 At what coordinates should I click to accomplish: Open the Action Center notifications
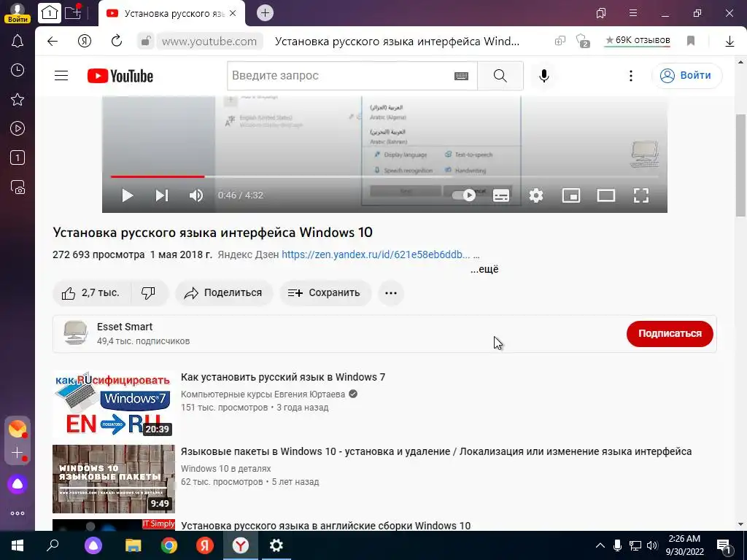click(x=724, y=545)
